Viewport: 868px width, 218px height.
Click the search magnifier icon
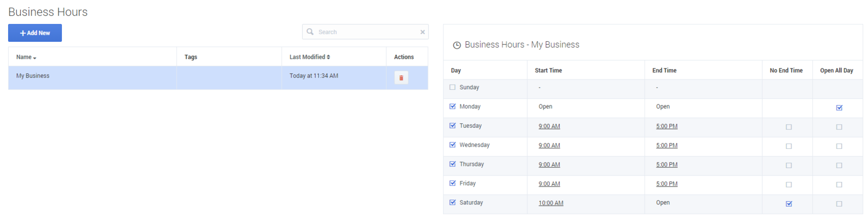coord(310,32)
